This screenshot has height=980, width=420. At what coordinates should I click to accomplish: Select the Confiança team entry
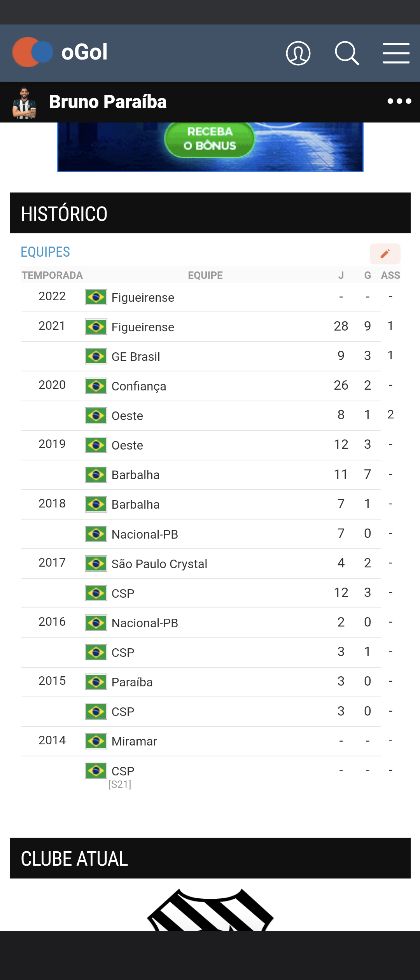point(139,386)
